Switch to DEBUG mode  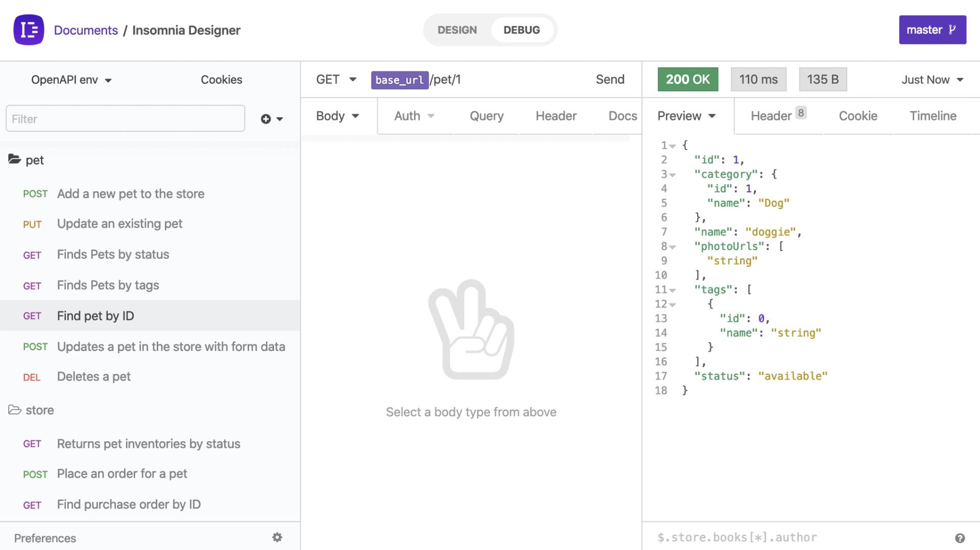521,30
